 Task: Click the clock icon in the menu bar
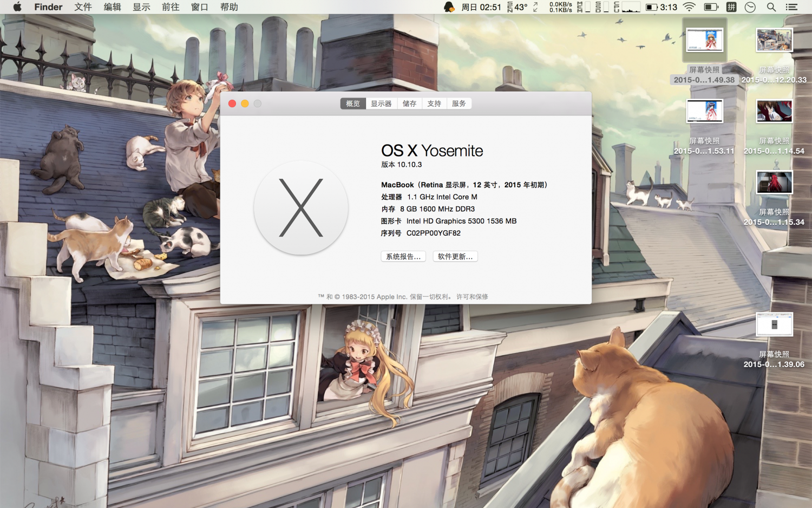click(750, 7)
